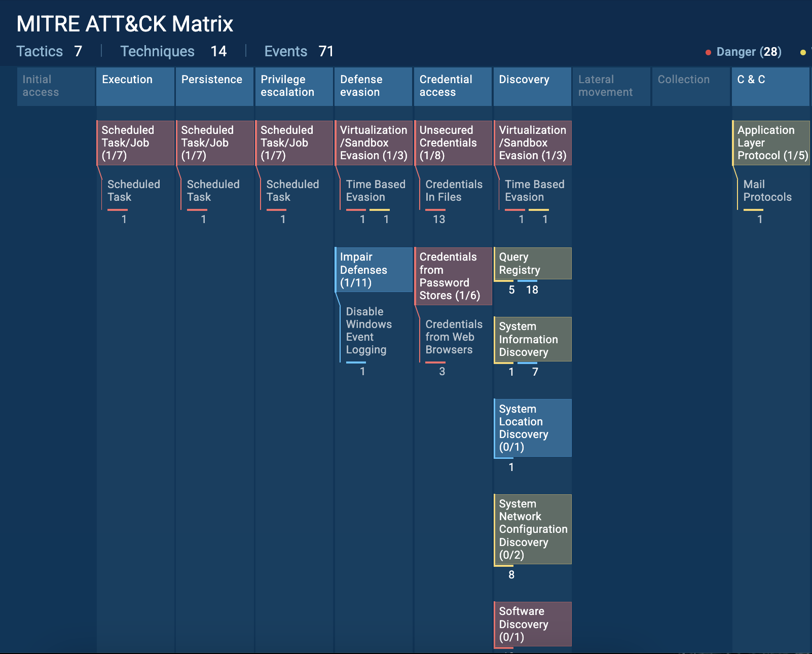Click count 1 under System Location Discovery

(511, 467)
